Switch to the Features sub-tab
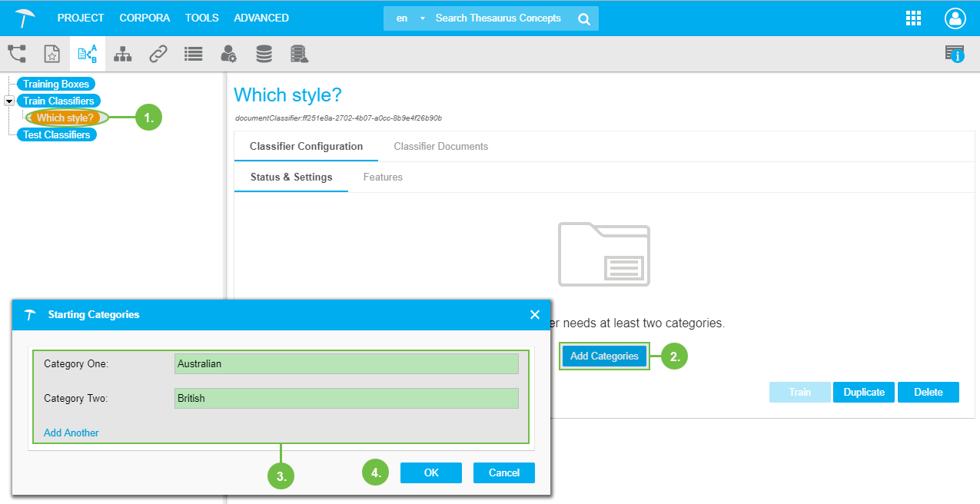Screen dimensions: 980x504 (383, 177)
